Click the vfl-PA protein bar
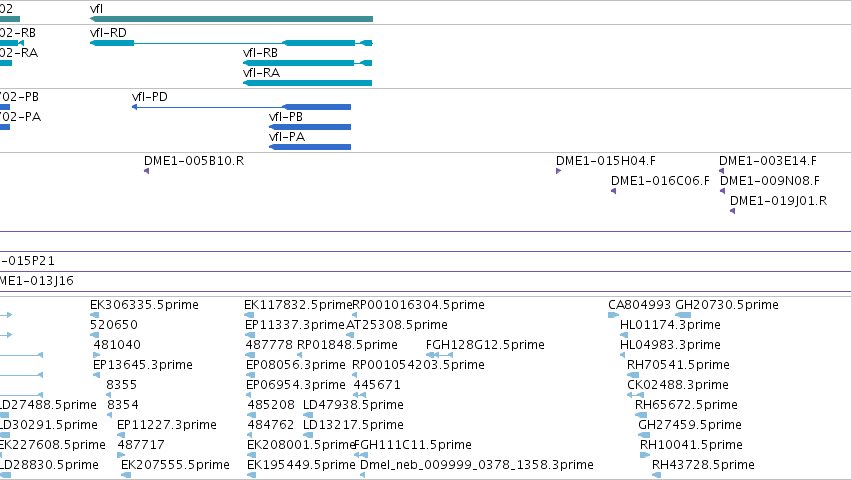 click(x=310, y=147)
